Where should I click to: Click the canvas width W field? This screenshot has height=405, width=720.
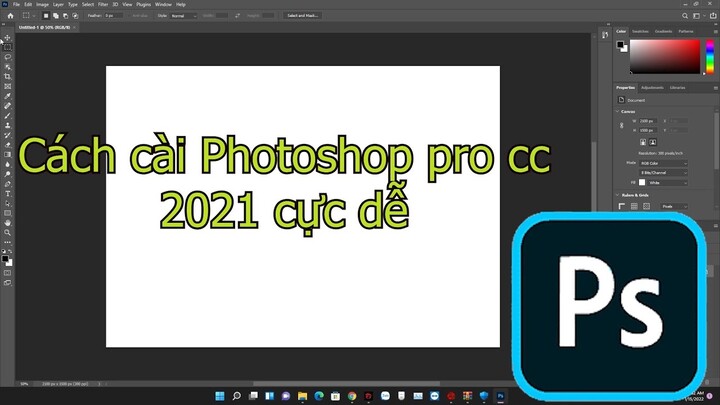pyautogui.click(x=648, y=121)
